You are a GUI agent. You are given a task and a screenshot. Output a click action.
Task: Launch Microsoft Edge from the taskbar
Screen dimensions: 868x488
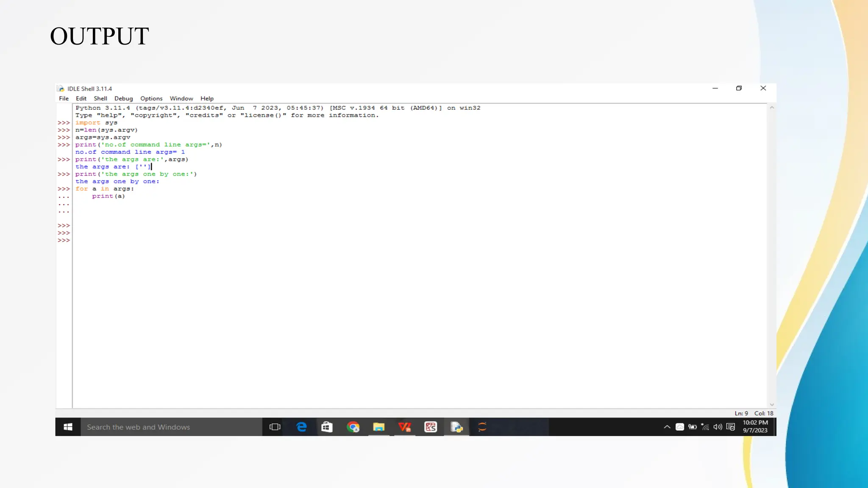click(x=301, y=427)
